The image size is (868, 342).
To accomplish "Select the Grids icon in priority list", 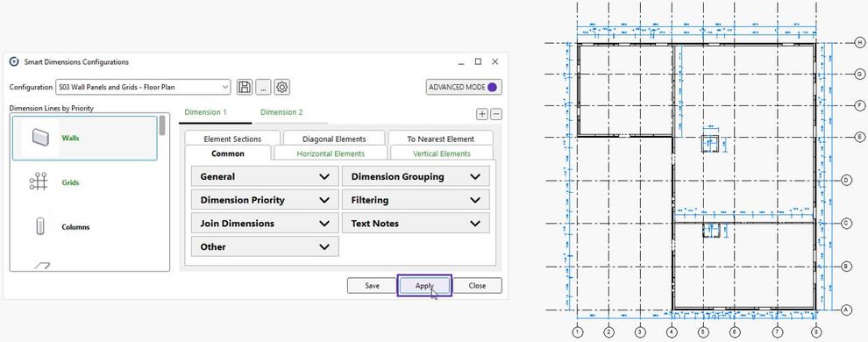I will tap(39, 182).
